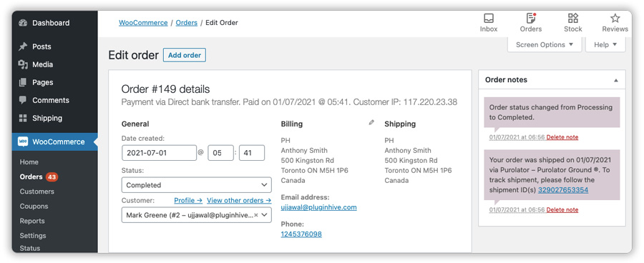
Task: Open the Stock panel icon
Action: [x=573, y=18]
